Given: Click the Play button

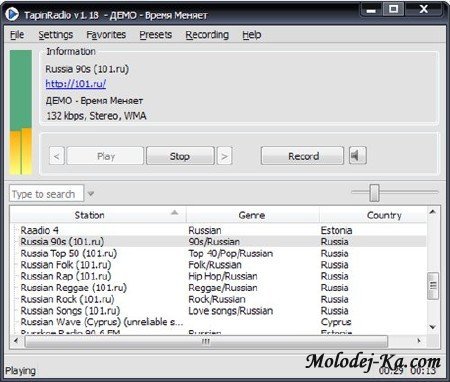Looking at the screenshot, I should 106,156.
